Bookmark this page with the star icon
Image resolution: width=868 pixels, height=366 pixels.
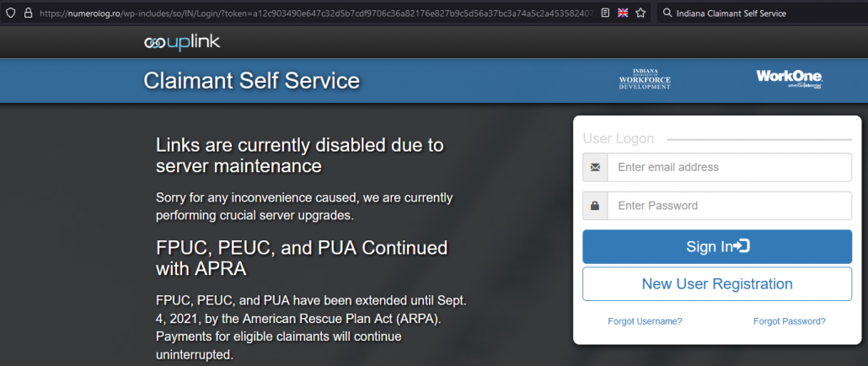640,13
